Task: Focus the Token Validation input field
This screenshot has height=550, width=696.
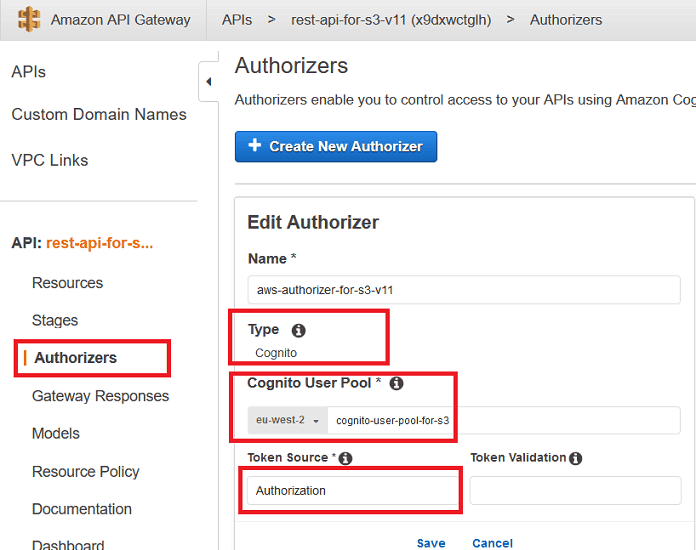Action: 575,491
